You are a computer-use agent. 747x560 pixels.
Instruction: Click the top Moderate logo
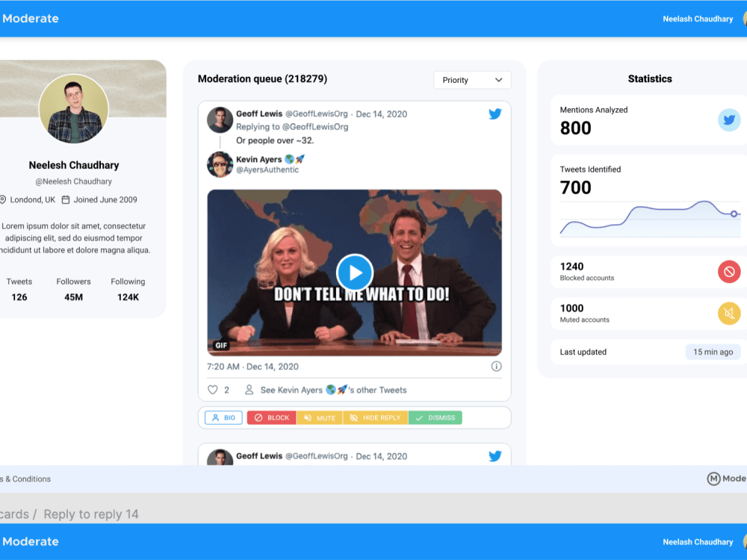pos(31,19)
